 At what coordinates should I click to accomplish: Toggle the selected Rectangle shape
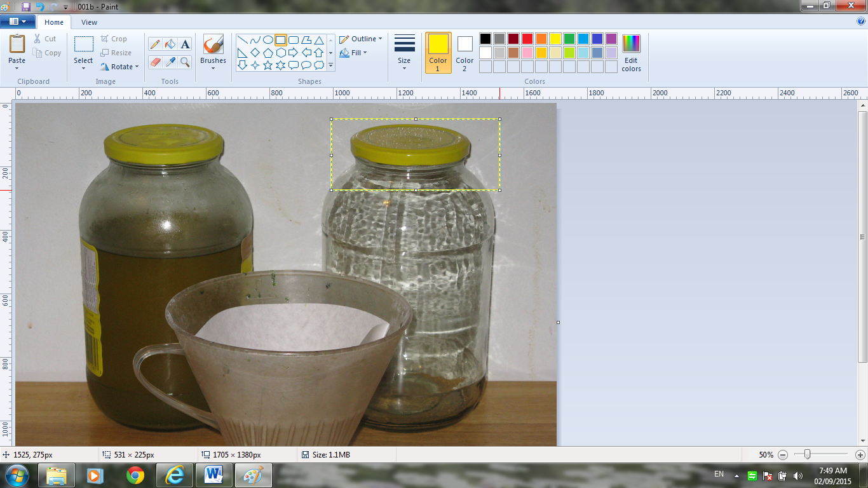(x=280, y=40)
